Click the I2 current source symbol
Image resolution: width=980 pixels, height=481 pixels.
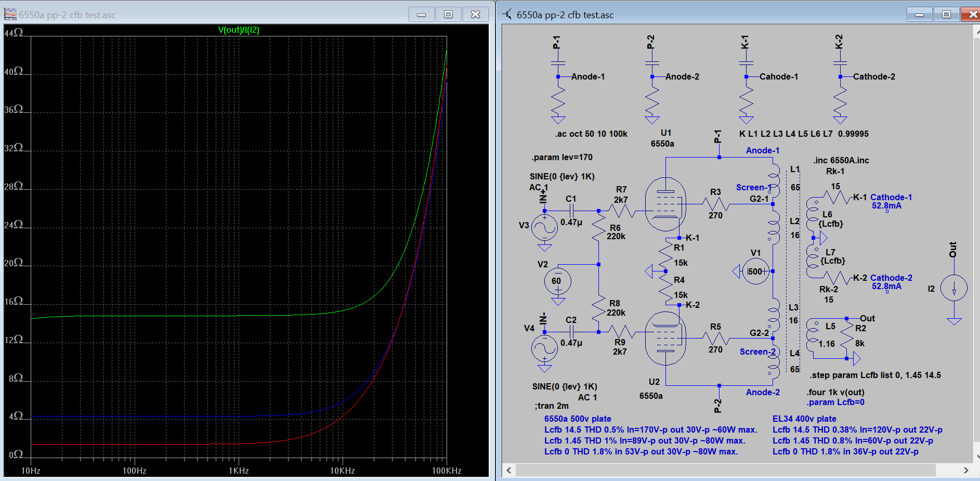click(x=954, y=288)
